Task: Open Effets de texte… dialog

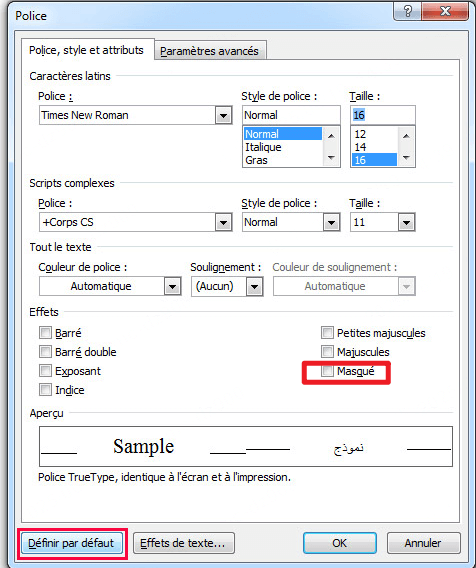Action: coord(184,543)
